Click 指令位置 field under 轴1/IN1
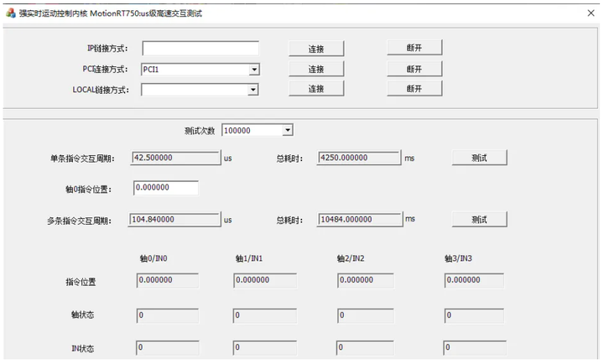 pyautogui.click(x=265, y=280)
